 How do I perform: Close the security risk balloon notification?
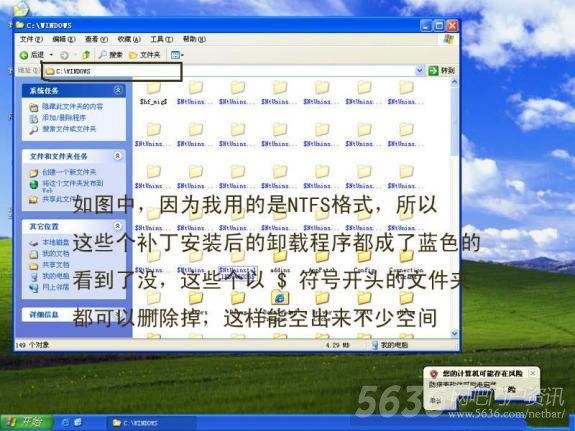point(532,373)
